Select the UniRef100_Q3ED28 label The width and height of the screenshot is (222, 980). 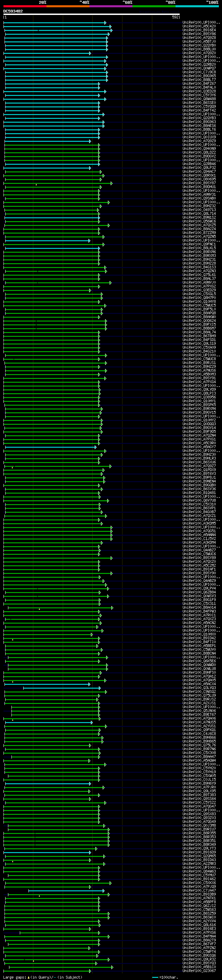coord(199,92)
